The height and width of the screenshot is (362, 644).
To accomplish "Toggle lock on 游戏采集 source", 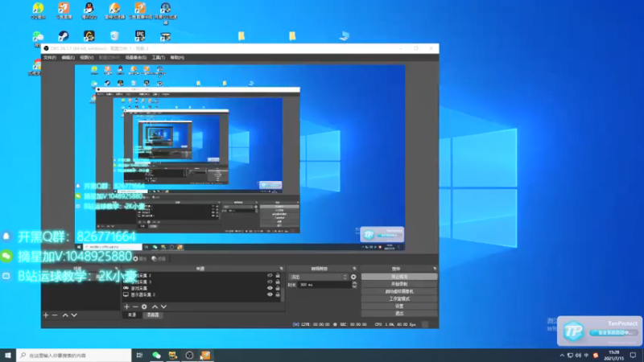I will coord(278,288).
